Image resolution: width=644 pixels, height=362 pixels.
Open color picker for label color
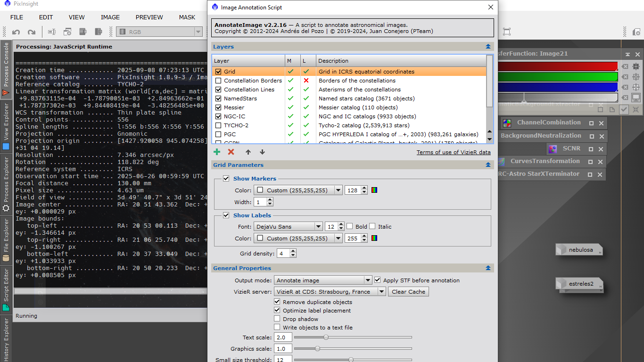375,239
